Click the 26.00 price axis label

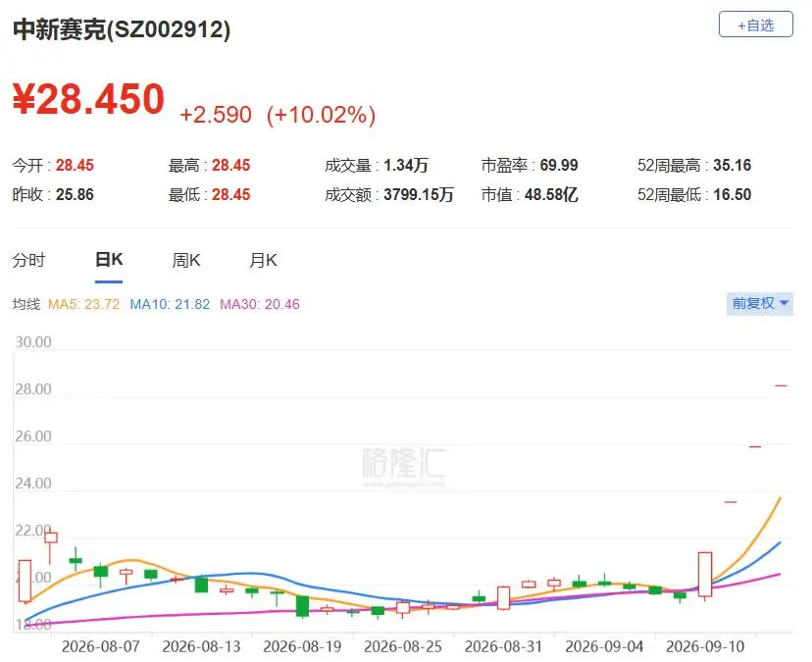(33, 436)
